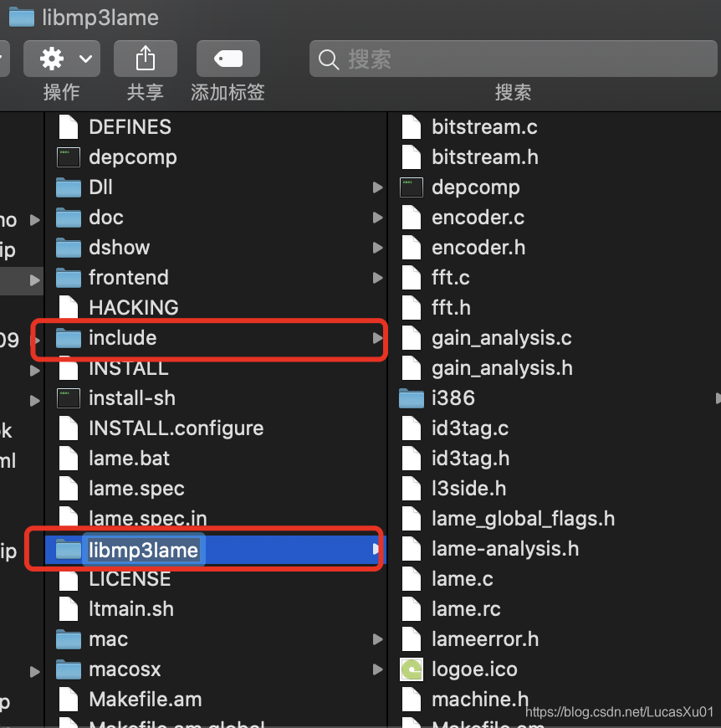Click the logoe.ico image icon

click(x=411, y=669)
